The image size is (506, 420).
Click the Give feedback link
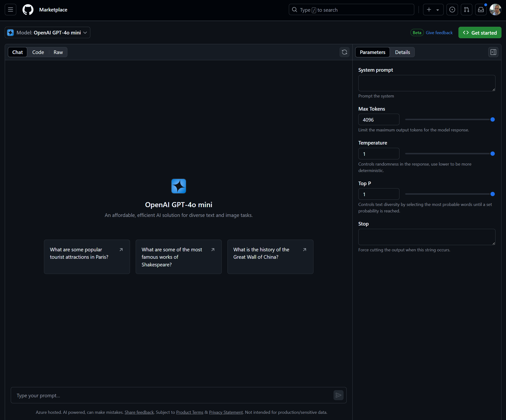click(x=439, y=32)
